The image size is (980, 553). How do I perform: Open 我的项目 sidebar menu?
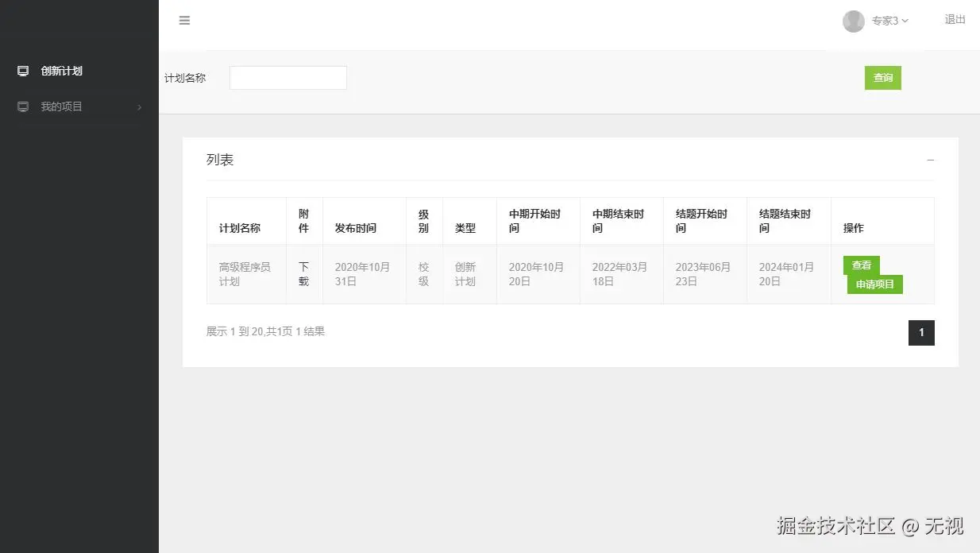tap(61, 106)
